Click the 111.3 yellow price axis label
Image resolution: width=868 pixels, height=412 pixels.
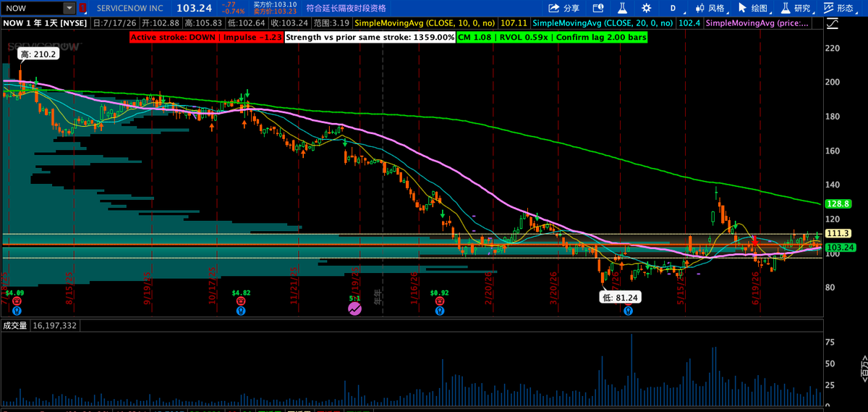click(x=837, y=233)
